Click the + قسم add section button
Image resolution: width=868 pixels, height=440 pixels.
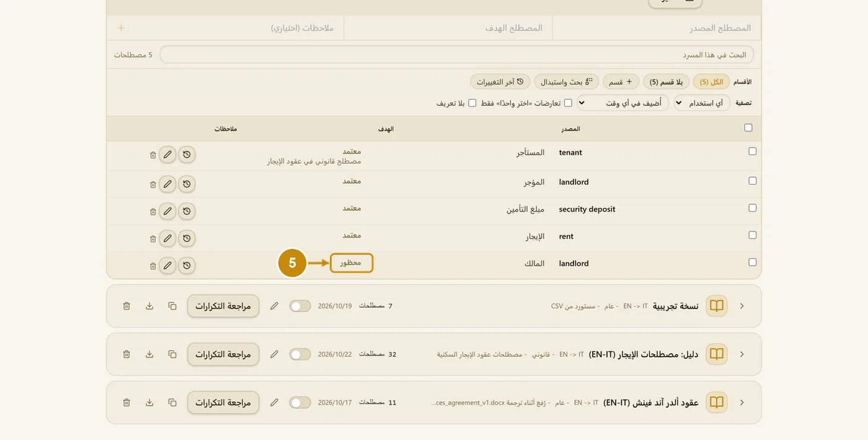click(621, 82)
